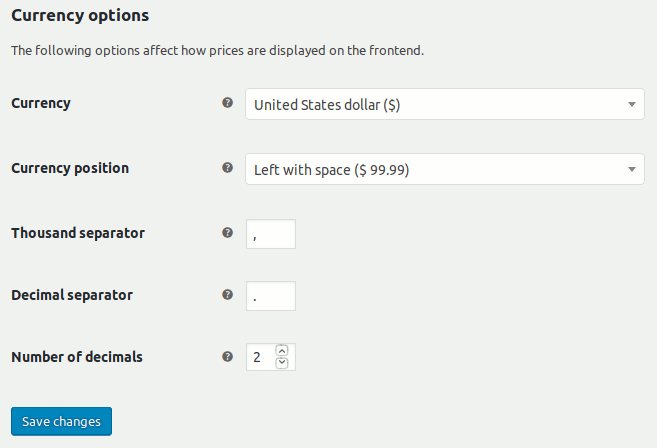
Task: Click inside the Number of decimals field
Action: [x=261, y=357]
